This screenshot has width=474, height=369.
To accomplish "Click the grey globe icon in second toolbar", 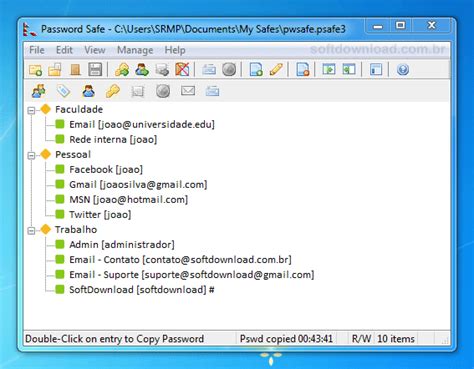I will pos(163,91).
